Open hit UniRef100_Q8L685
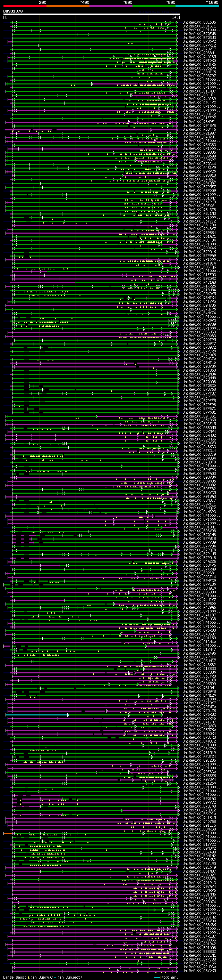 (x=199, y=23)
